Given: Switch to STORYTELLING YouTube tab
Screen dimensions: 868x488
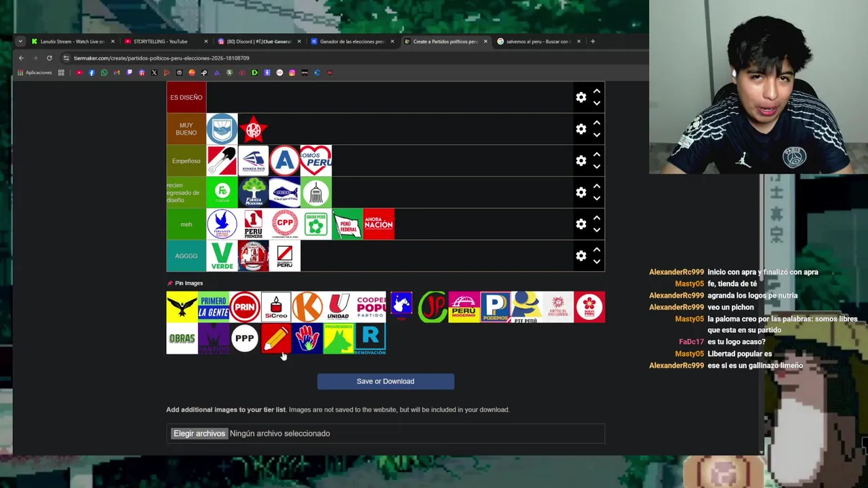Looking at the screenshot, I should [165, 41].
